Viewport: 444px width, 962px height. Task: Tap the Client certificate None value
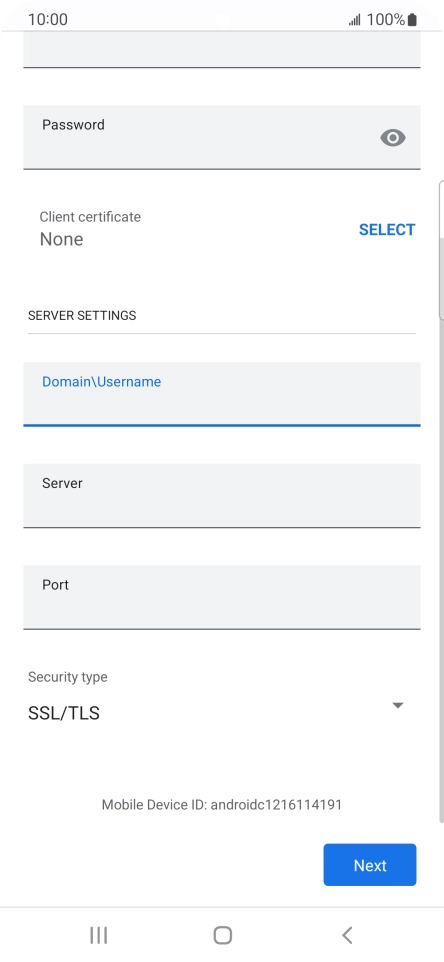pos(61,239)
